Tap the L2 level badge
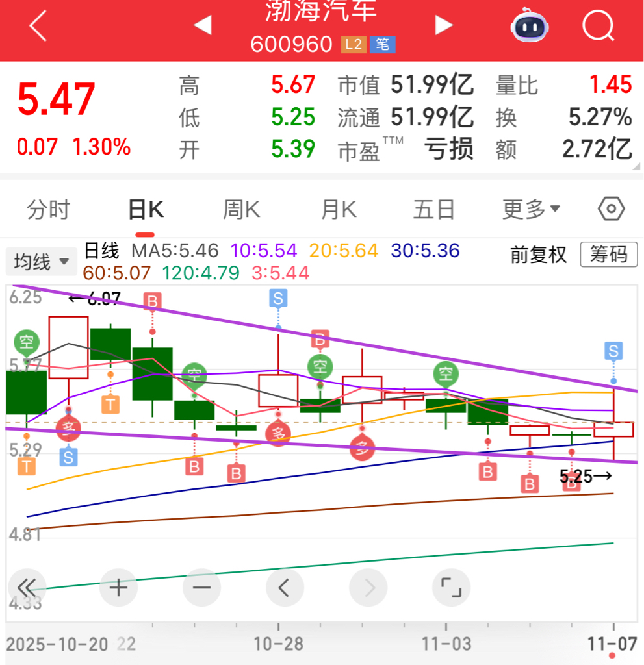The image size is (644, 665). pos(354,45)
